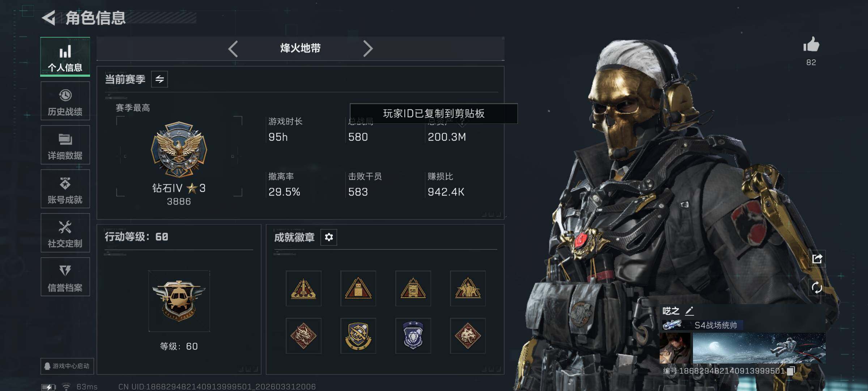
Task: Copy player ID with clipboard icon
Action: (x=791, y=371)
